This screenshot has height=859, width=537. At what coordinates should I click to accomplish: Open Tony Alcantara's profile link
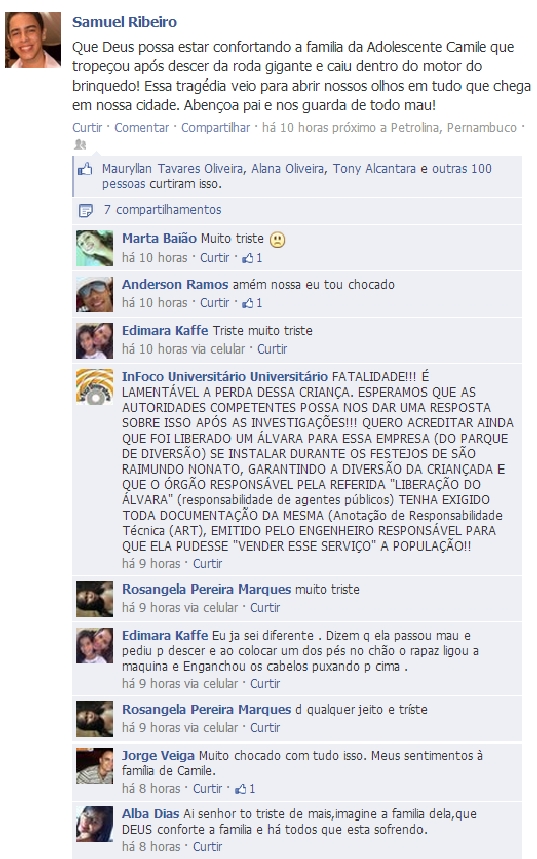click(374, 169)
